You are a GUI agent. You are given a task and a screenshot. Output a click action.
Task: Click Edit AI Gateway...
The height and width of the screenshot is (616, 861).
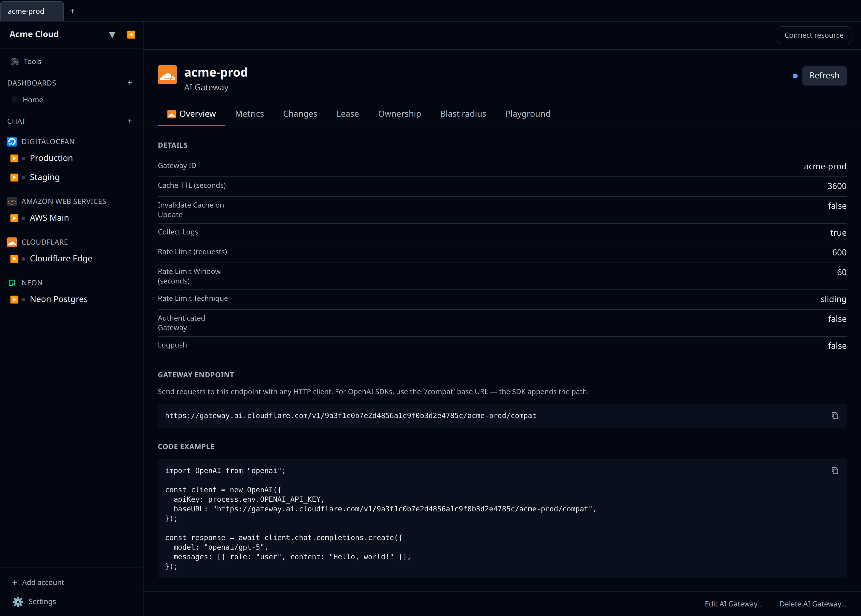[734, 604]
